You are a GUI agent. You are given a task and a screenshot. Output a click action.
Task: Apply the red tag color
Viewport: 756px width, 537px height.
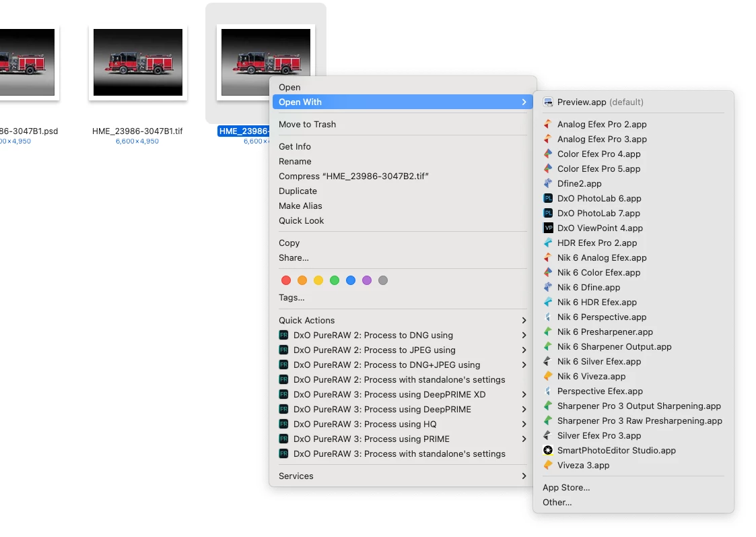[x=286, y=280]
